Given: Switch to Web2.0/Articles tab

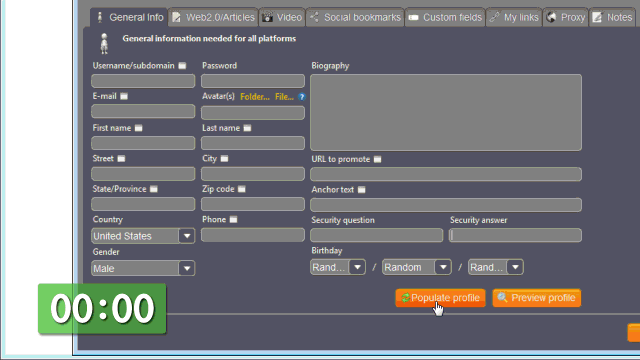Looking at the screenshot, I should pos(213,17).
